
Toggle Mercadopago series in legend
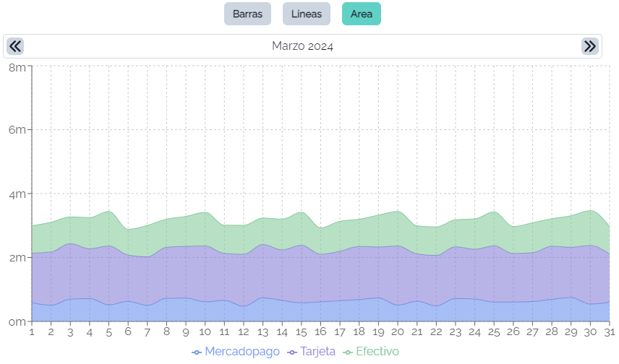tap(236, 352)
